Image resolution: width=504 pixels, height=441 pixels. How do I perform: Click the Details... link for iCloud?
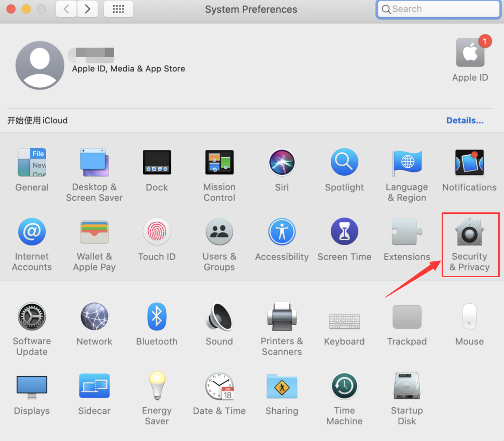[465, 120]
